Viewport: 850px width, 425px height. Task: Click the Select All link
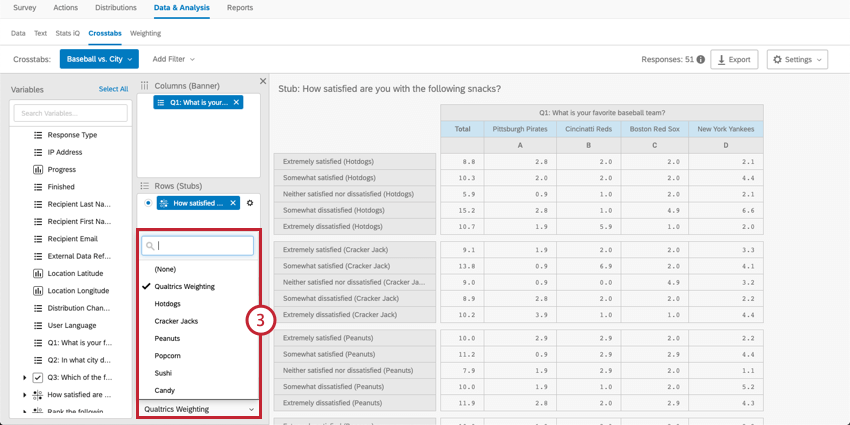pos(113,89)
